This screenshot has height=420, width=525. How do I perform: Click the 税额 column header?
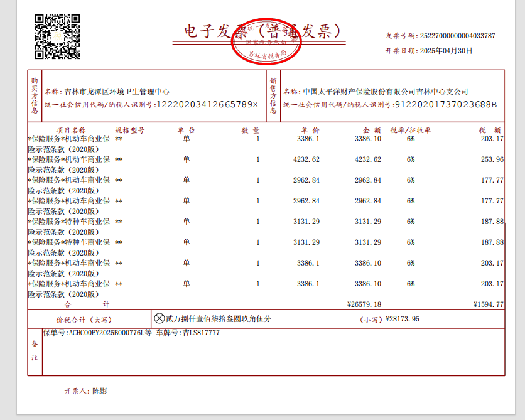(x=490, y=130)
